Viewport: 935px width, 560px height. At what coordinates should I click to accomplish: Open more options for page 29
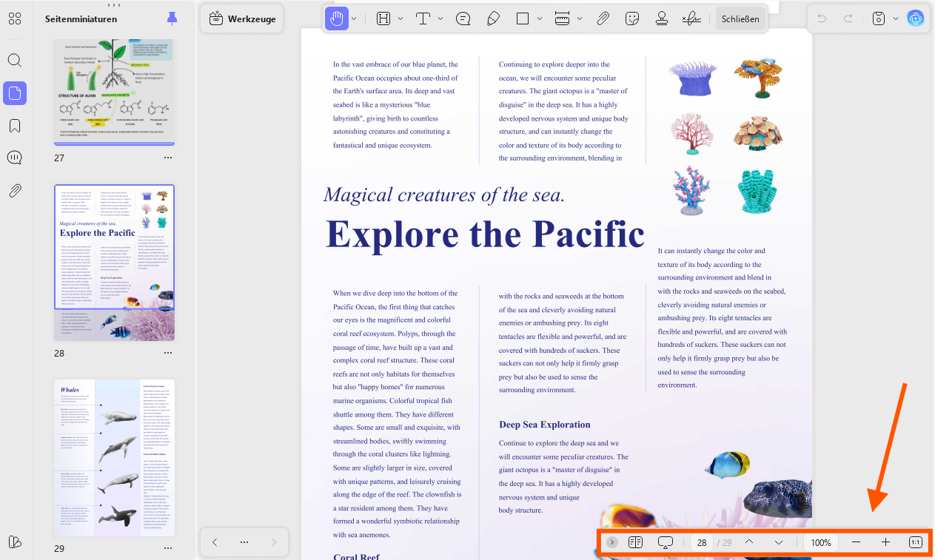[168, 549]
